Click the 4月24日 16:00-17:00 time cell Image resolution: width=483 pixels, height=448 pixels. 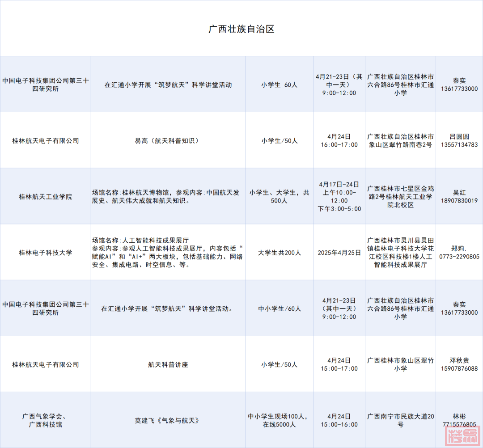pyautogui.click(x=339, y=140)
